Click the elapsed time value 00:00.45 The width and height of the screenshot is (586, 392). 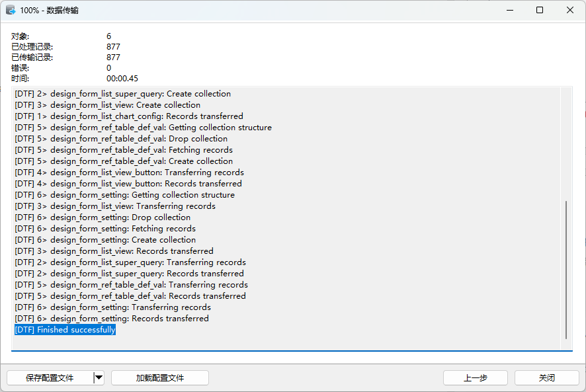[x=122, y=79]
